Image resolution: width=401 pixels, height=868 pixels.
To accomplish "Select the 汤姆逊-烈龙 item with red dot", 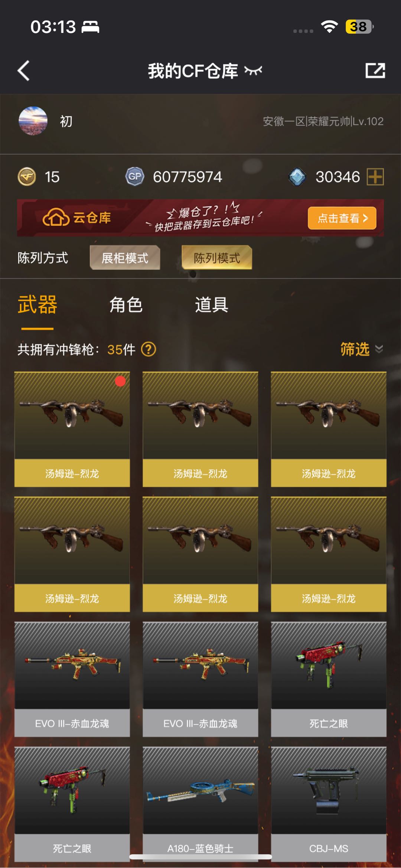I will [x=72, y=430].
